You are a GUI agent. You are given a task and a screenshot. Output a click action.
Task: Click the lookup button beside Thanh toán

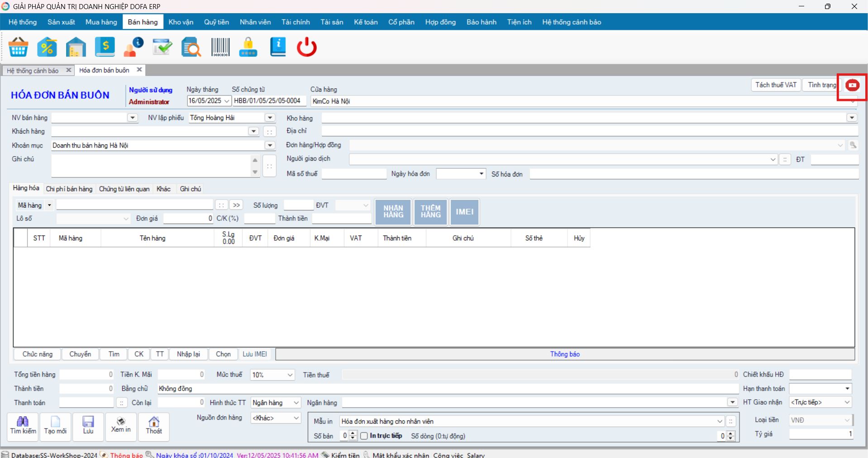tap(121, 403)
